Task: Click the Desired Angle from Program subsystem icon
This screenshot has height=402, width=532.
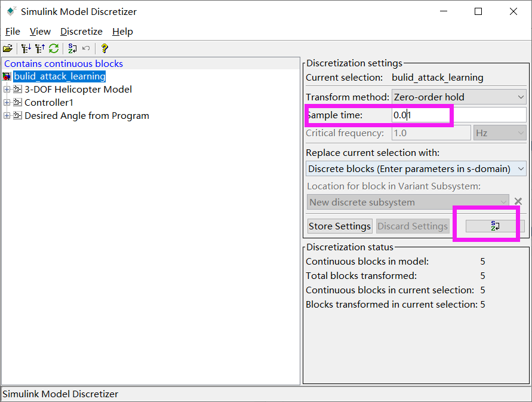Action: [x=17, y=115]
